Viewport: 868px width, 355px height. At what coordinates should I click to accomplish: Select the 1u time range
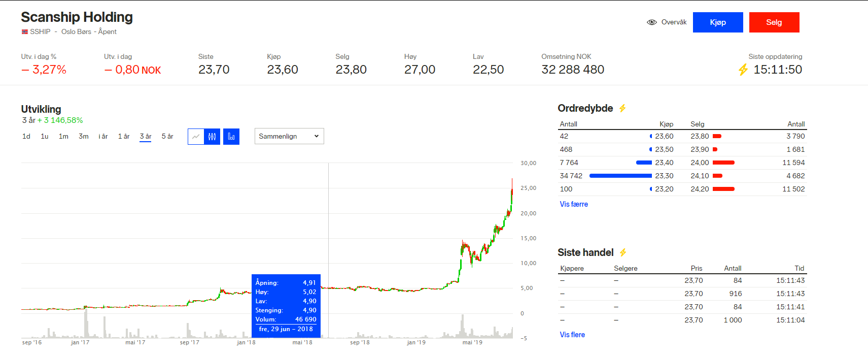pos(45,136)
